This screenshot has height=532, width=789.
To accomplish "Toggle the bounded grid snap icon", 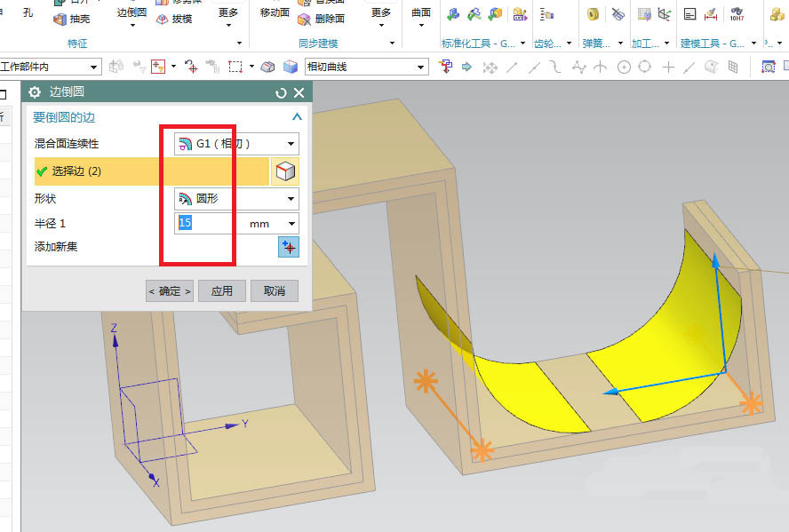I will (733, 67).
